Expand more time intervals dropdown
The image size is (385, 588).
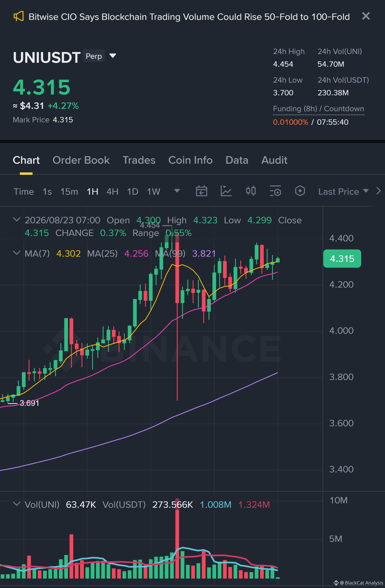point(177,191)
